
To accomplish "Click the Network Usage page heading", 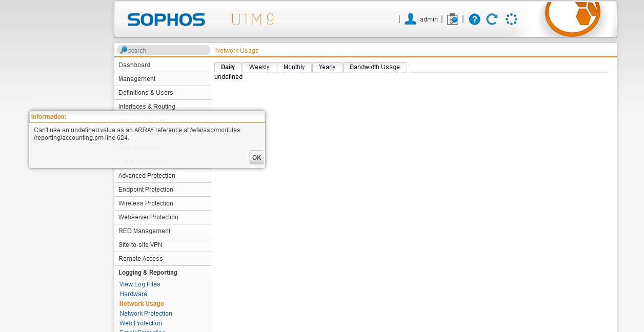I will coord(237,51).
